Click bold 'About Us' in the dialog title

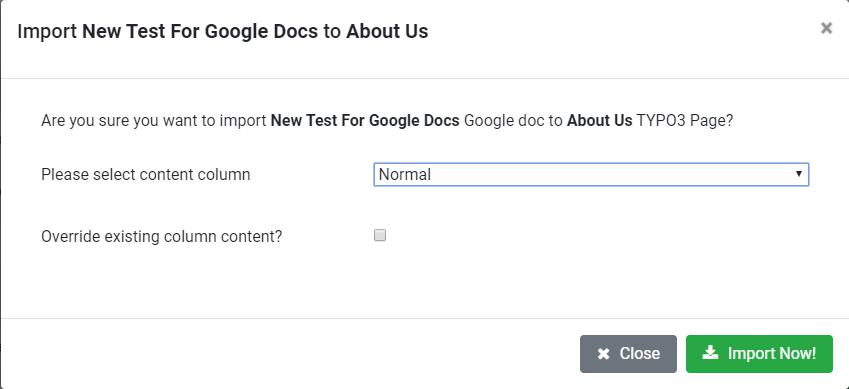tap(387, 31)
